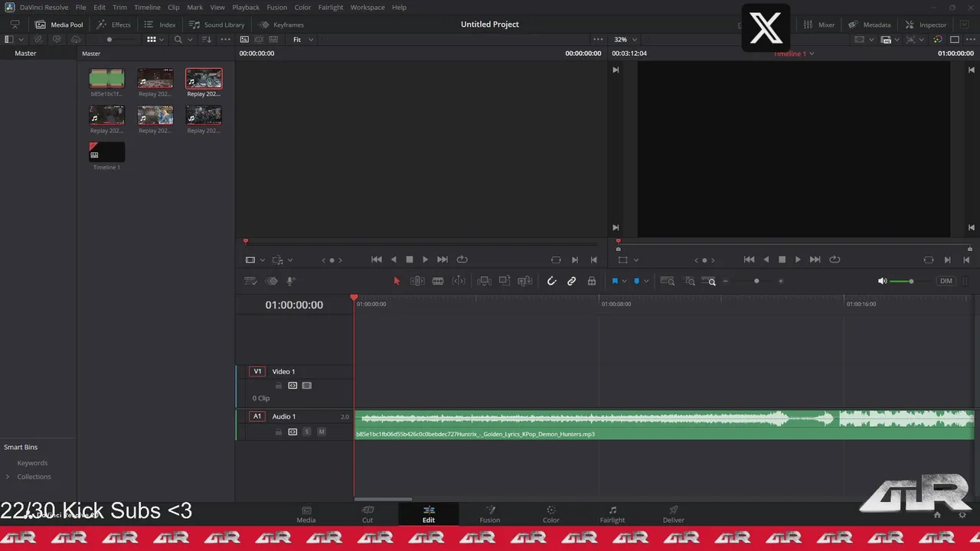Expand Collections in Smart Bins

pyautogui.click(x=8, y=477)
